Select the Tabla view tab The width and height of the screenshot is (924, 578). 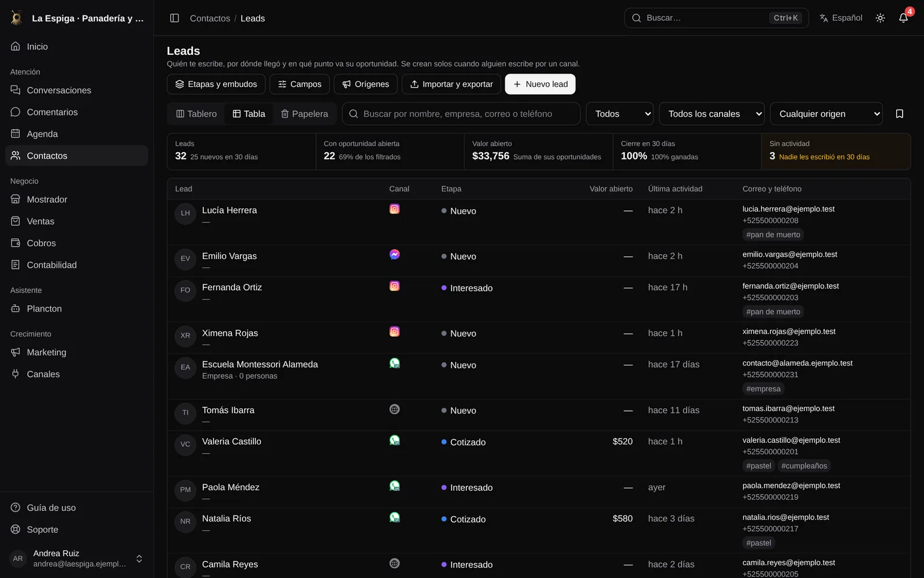click(249, 114)
